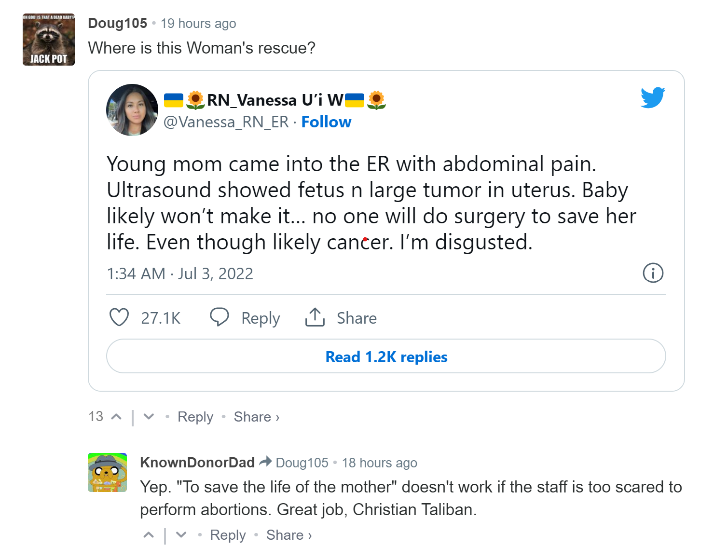The height and width of the screenshot is (560, 728).
Task: Expand Share options under KnownDonorDad's reply
Action: coord(288,535)
